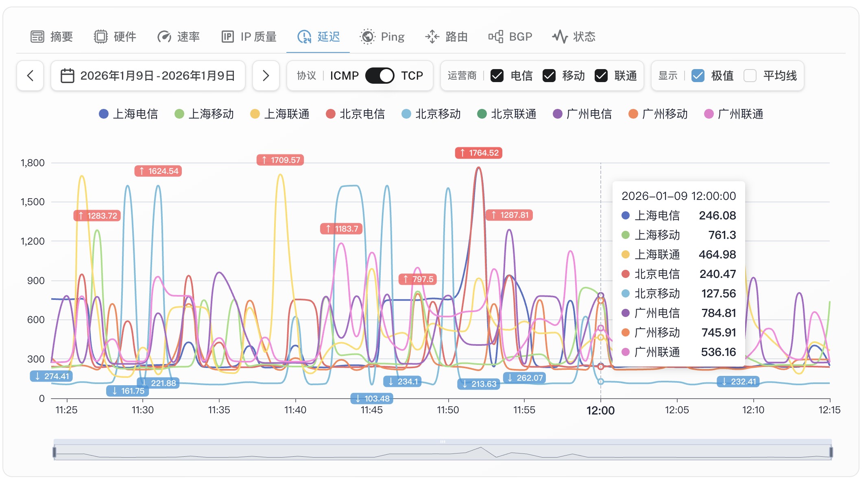Enable the 平均线 average line checkbox
This screenshot has width=868, height=486.
click(x=750, y=76)
